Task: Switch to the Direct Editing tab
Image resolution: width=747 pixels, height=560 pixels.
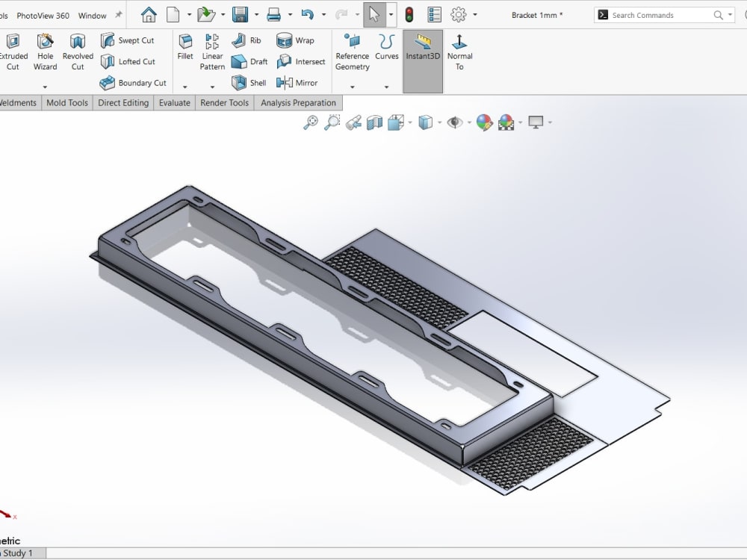Action: pos(123,103)
